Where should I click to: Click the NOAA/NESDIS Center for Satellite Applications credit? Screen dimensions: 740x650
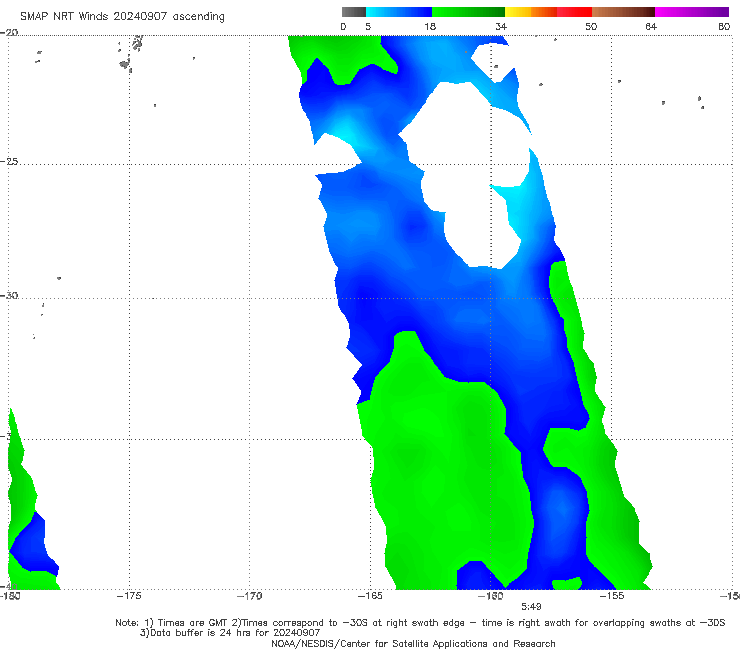coord(413,644)
